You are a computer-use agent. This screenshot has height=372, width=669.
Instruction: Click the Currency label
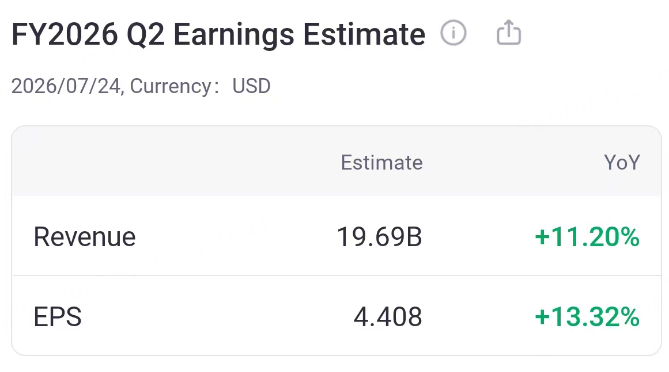pos(171,86)
